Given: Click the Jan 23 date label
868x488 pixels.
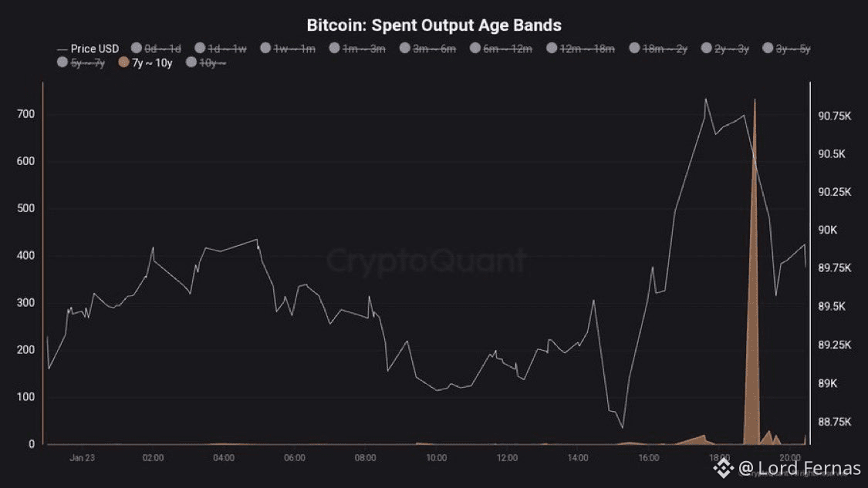Looking at the screenshot, I should [x=82, y=458].
